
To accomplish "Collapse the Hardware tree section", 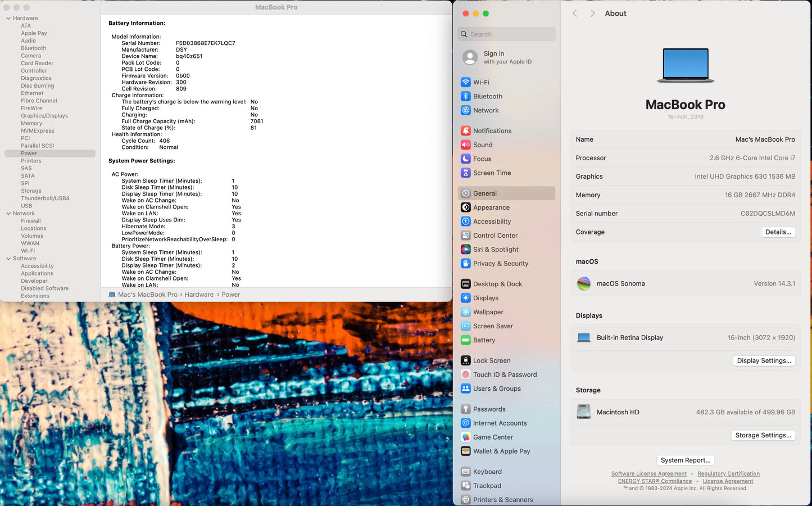I will coord(8,19).
